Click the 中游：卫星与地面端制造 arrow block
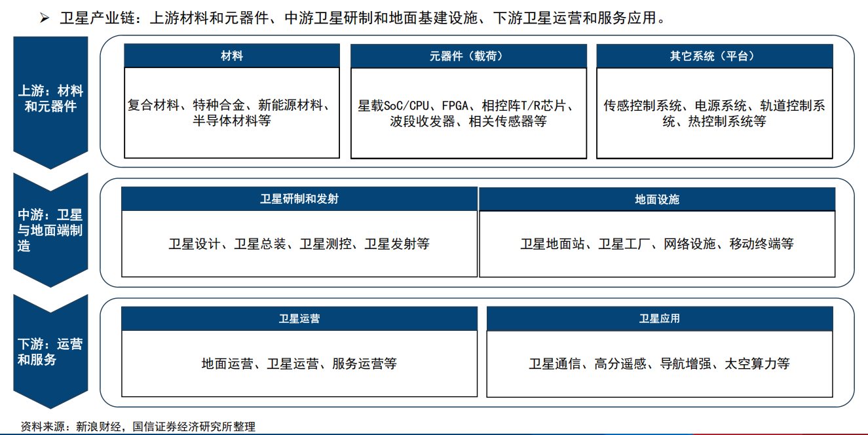This screenshot has width=868, height=435. point(50,230)
